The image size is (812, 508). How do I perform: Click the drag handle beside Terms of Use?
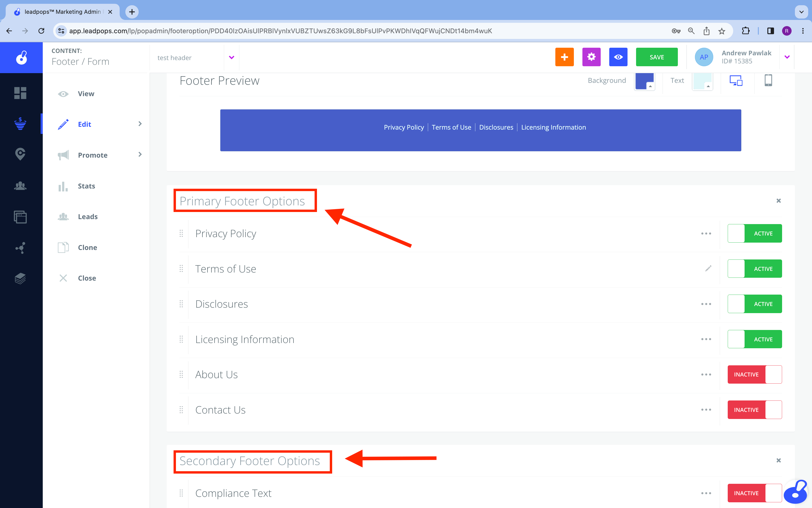pyautogui.click(x=181, y=269)
